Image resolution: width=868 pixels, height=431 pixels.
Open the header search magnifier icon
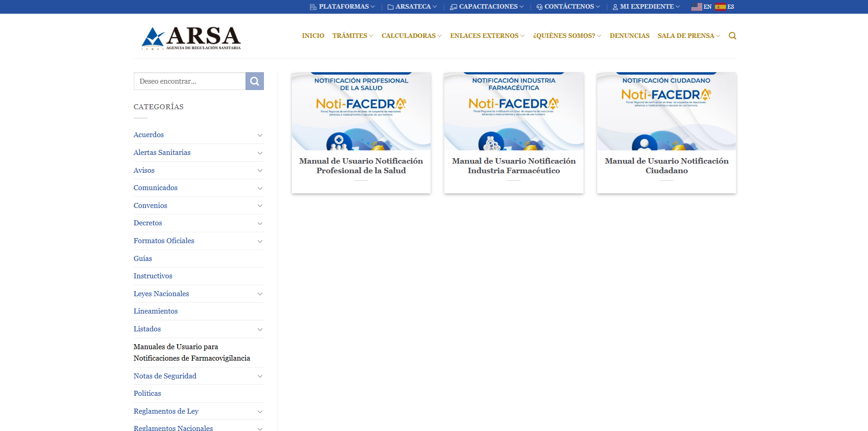732,36
